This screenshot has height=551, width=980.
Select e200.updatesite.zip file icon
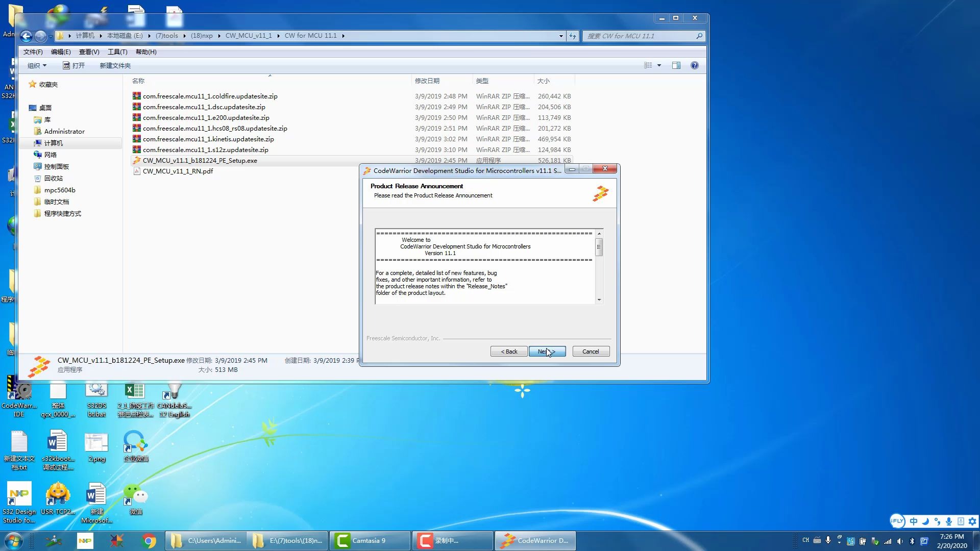click(136, 117)
